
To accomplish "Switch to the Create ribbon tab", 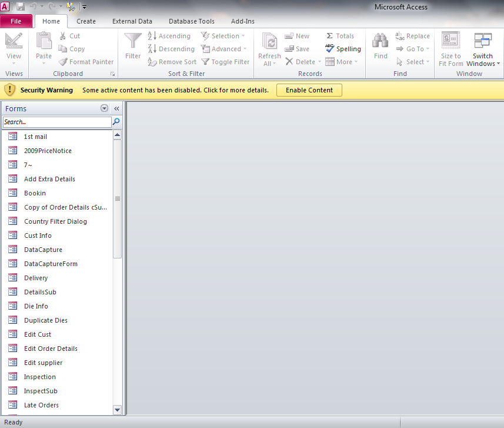I will (x=86, y=21).
